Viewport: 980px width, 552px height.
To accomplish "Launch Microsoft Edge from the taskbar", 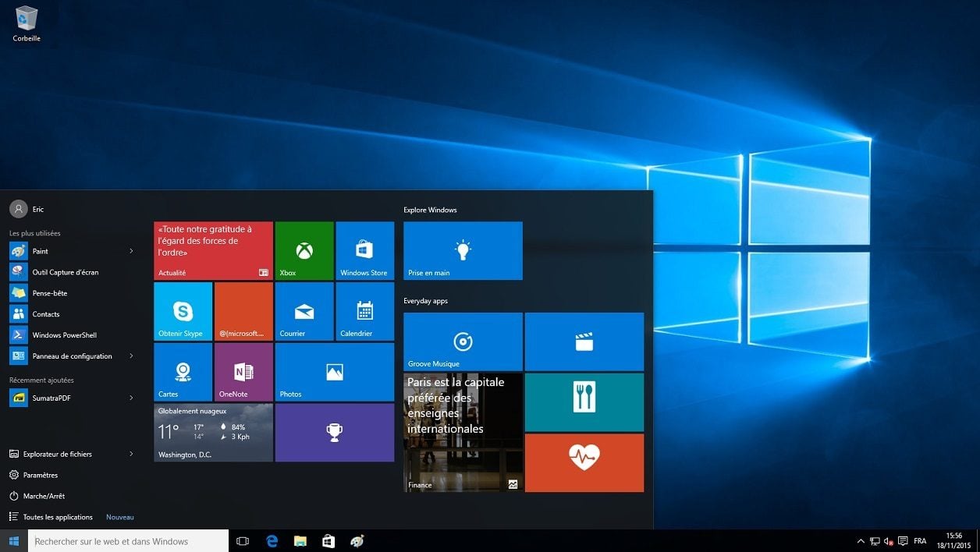I will click(x=272, y=541).
